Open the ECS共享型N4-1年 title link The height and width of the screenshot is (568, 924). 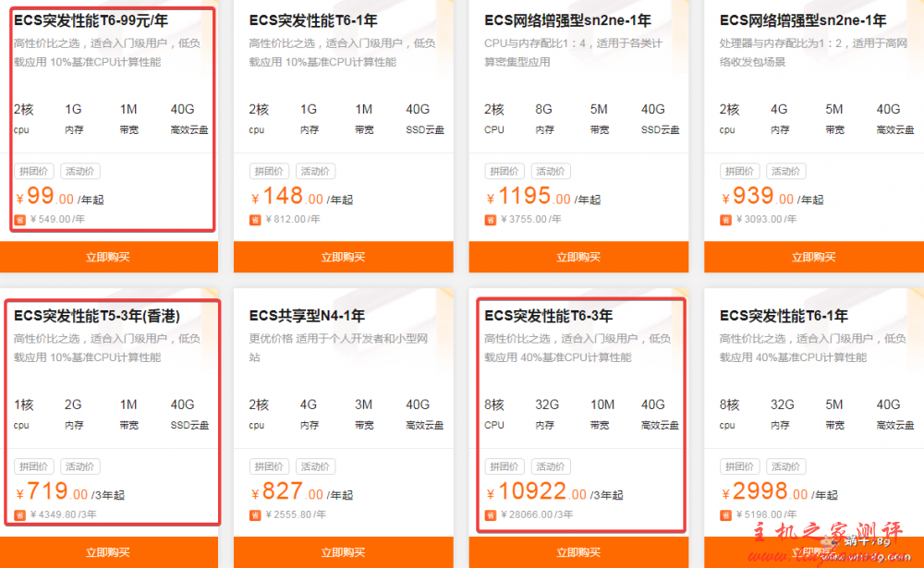(x=307, y=316)
